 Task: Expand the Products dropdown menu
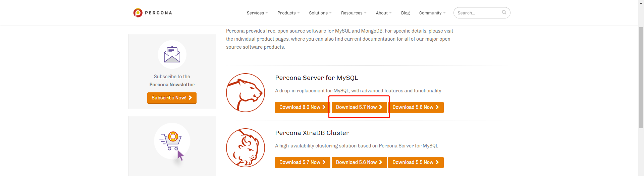288,13
